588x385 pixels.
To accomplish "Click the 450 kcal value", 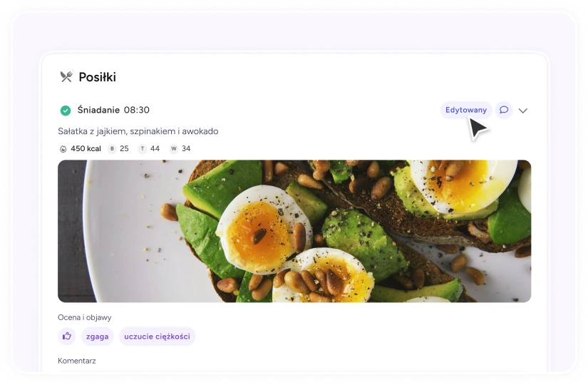I will point(86,148).
